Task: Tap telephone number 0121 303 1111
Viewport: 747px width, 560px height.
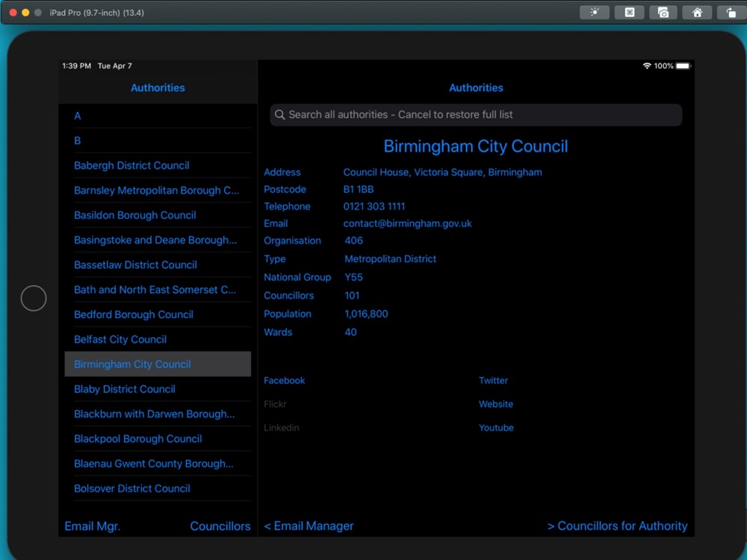Action: [x=374, y=206]
